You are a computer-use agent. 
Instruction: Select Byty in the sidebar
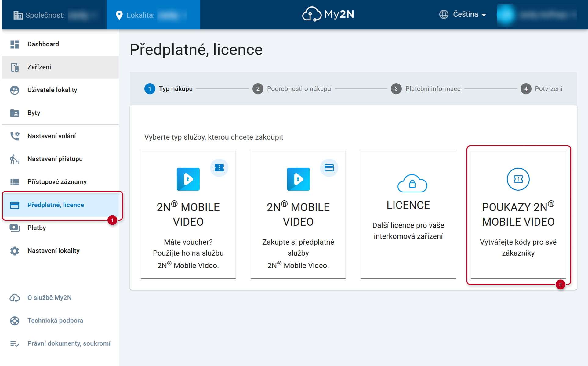click(x=60, y=113)
